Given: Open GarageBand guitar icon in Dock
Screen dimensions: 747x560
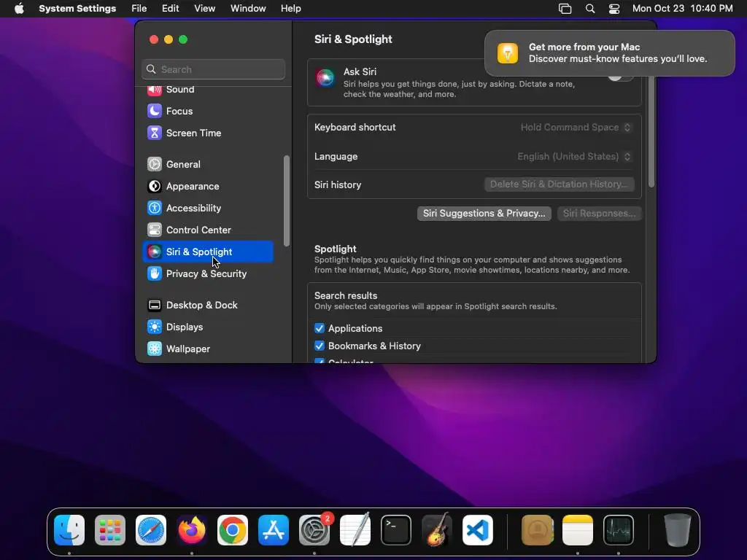Looking at the screenshot, I should coord(437,530).
